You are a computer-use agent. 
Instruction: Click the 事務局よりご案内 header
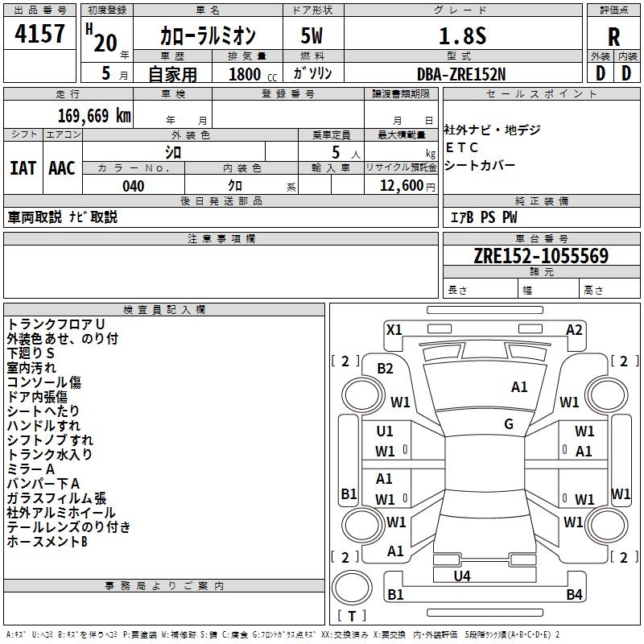click(x=164, y=586)
